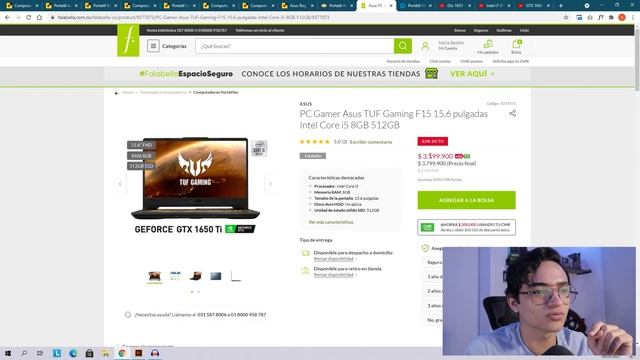Screen dimensions: 640x360
Task: Open a new browser tab
Action: pos(561,6)
